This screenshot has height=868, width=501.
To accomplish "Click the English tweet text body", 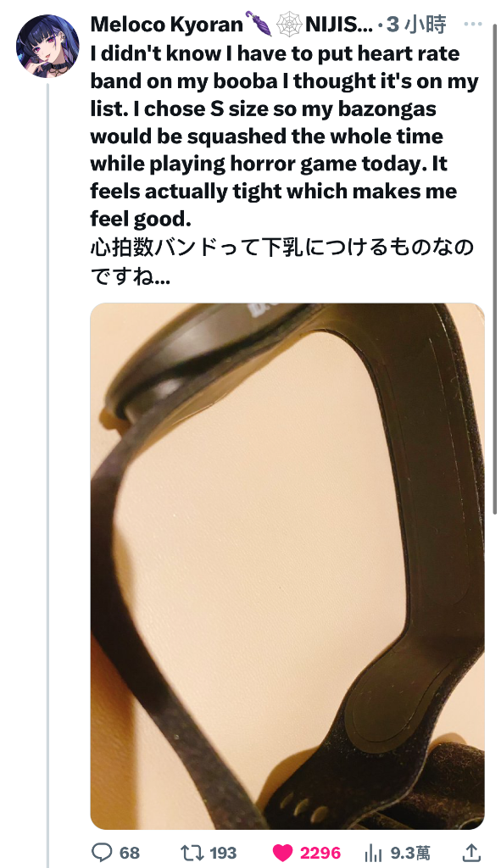I will (x=284, y=136).
